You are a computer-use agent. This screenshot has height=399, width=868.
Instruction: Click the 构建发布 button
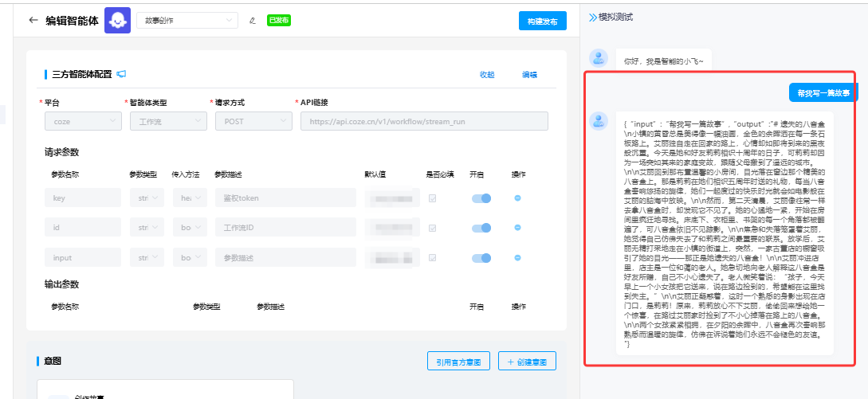point(542,21)
